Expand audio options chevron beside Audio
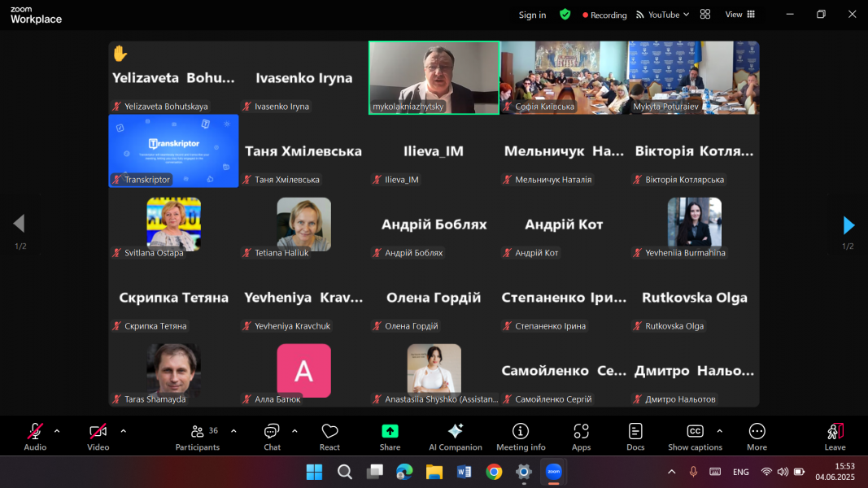 [57, 431]
